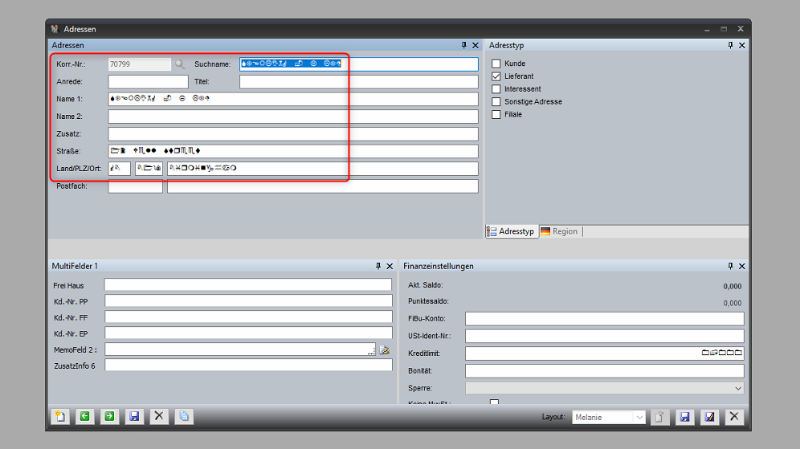Uncheck the Lieferant checkbox

(x=496, y=76)
